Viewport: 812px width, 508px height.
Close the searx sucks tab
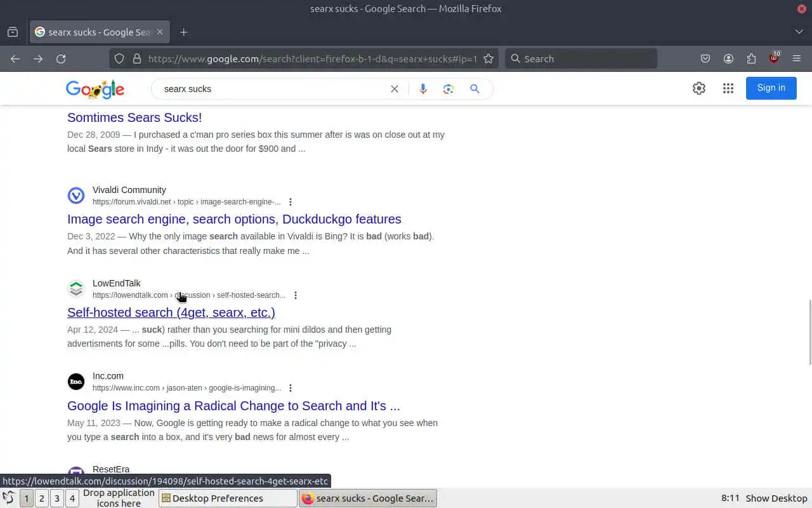pyautogui.click(x=160, y=32)
